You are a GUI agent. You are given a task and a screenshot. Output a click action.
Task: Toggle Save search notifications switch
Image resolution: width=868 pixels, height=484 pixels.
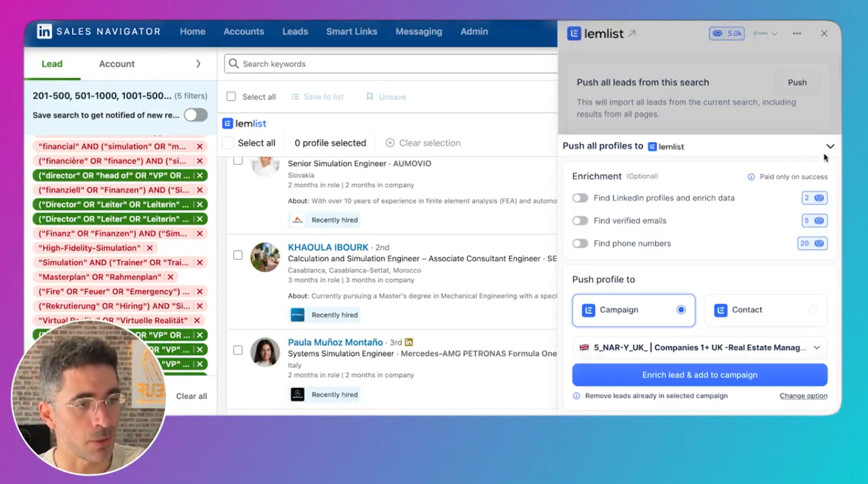pos(196,115)
